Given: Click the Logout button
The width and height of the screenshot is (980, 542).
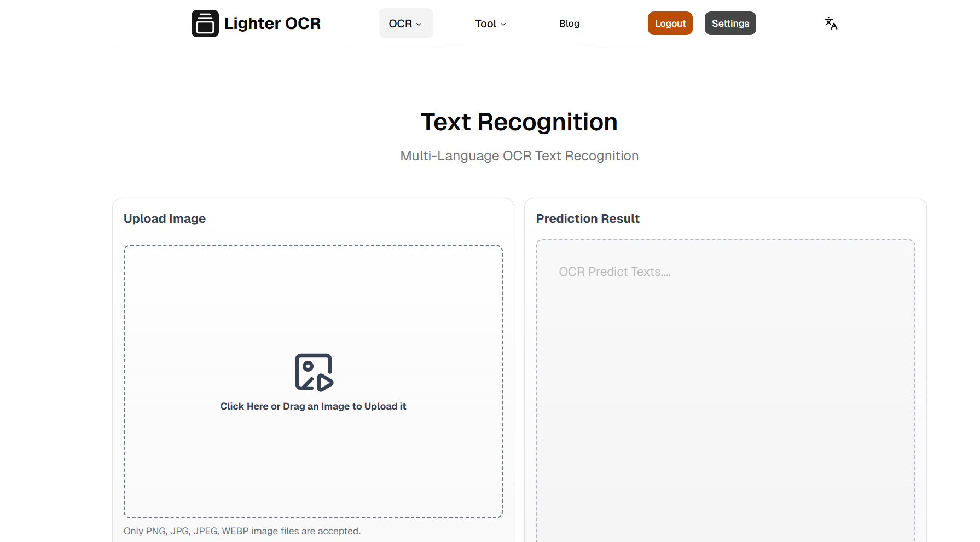Looking at the screenshot, I should tap(670, 23).
